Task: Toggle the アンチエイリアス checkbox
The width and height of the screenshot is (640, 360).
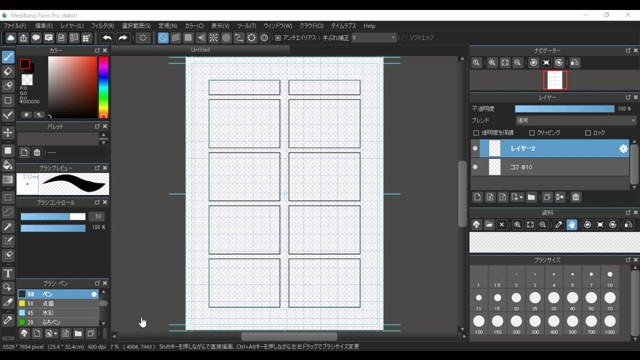Action: tap(278, 38)
